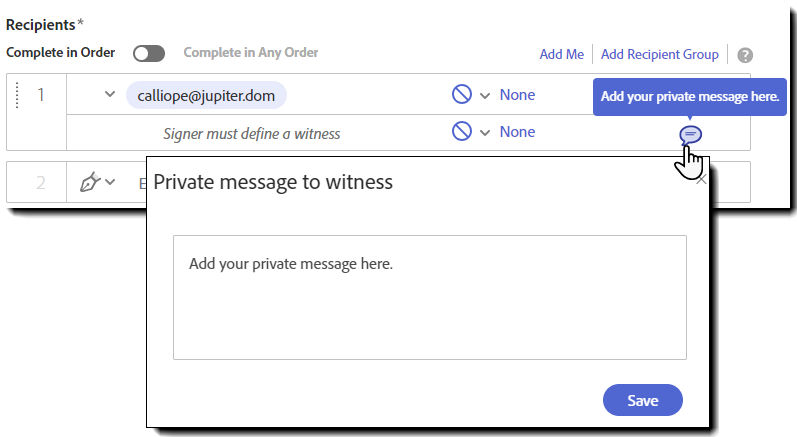
Task: Expand the role chevron before calliope@jupiter.dom
Action: pos(110,94)
